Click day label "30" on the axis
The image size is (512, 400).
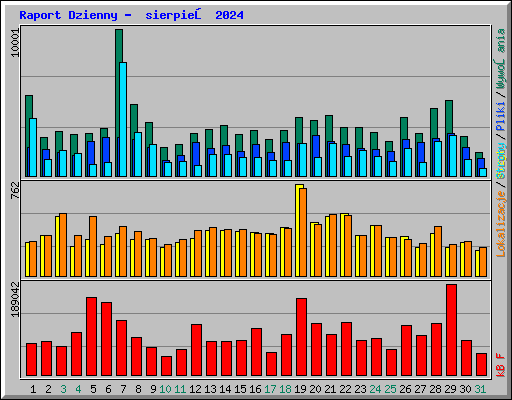465,389
